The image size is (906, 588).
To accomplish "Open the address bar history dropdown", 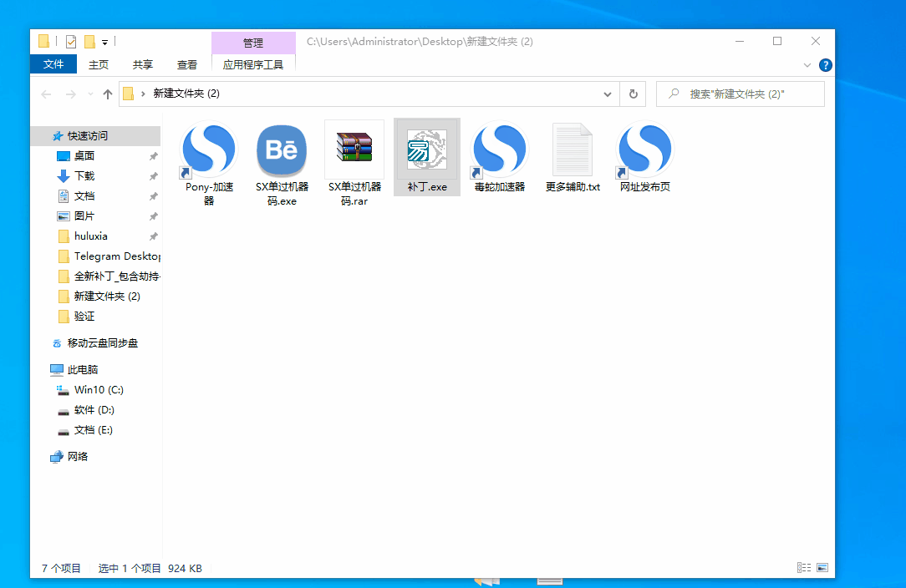I will pos(608,94).
